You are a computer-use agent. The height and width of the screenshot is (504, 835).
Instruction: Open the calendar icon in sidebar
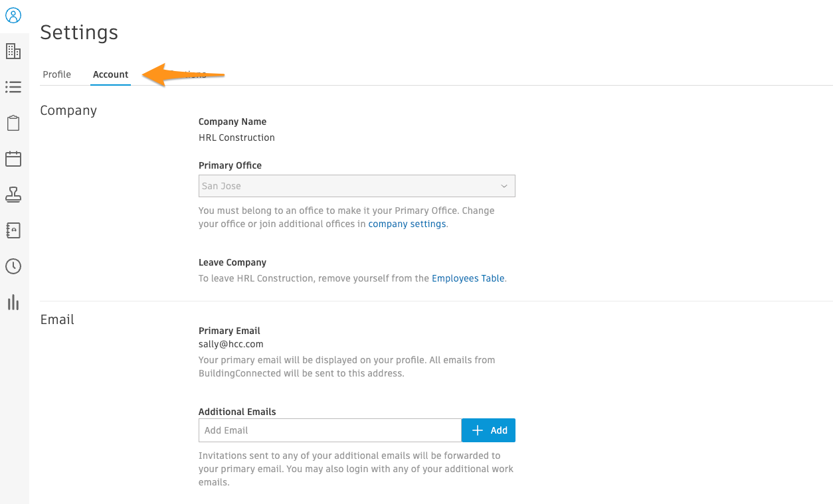(14, 159)
